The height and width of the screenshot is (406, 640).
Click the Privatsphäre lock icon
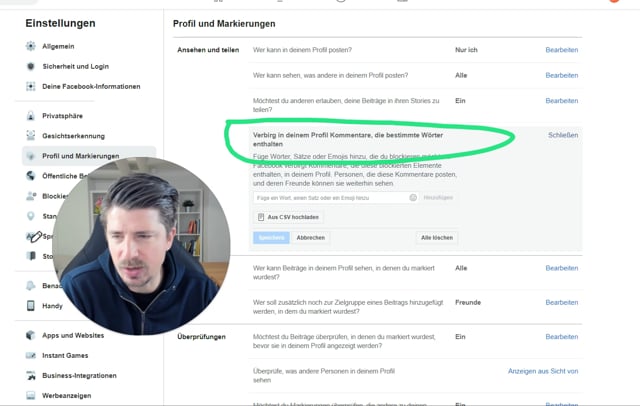31,116
